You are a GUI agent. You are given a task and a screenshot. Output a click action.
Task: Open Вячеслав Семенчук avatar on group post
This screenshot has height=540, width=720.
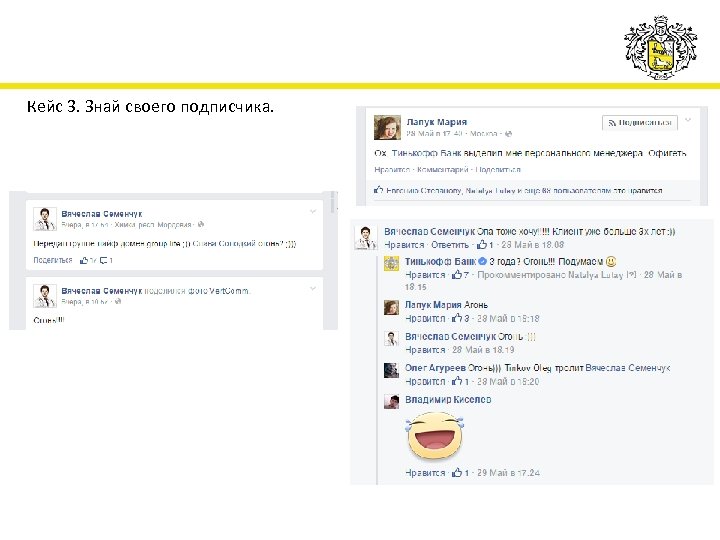click(x=45, y=219)
